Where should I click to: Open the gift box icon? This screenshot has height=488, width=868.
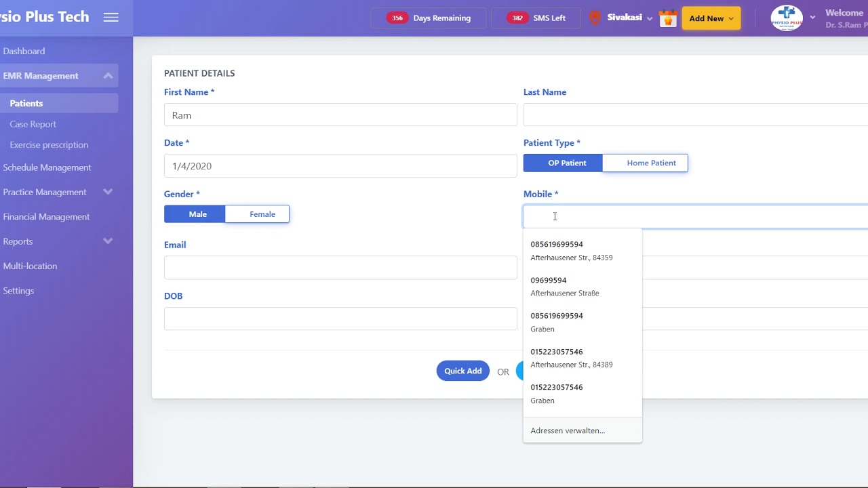668,18
